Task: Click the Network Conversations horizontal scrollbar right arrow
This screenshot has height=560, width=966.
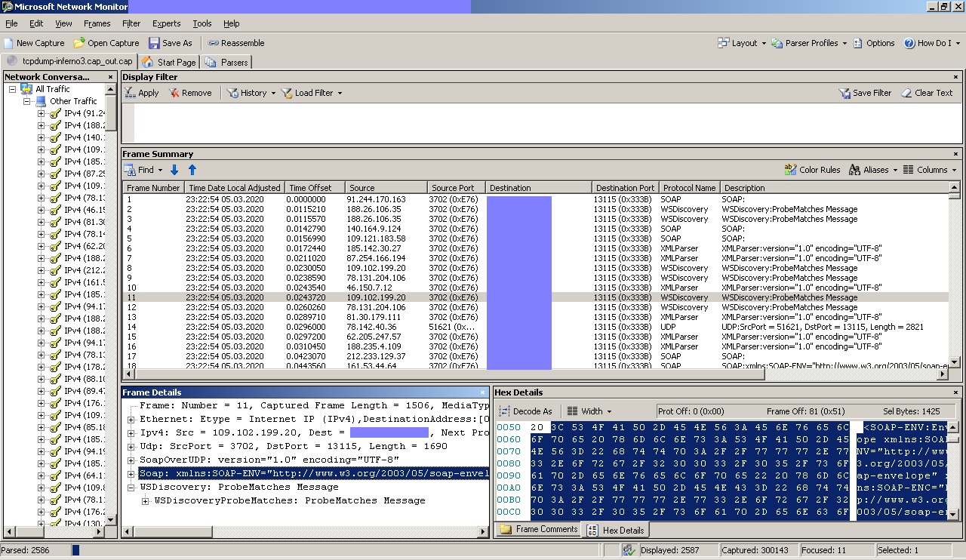Action: pos(100,532)
